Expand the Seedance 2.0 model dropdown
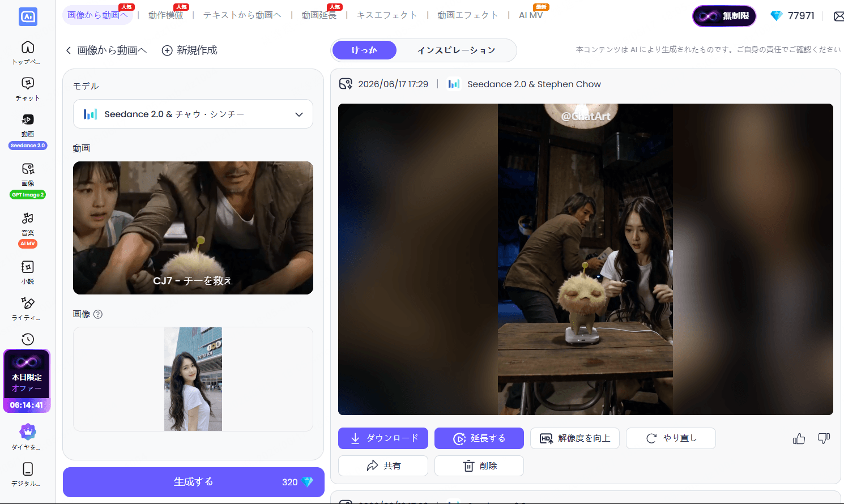The image size is (844, 504). tap(193, 114)
